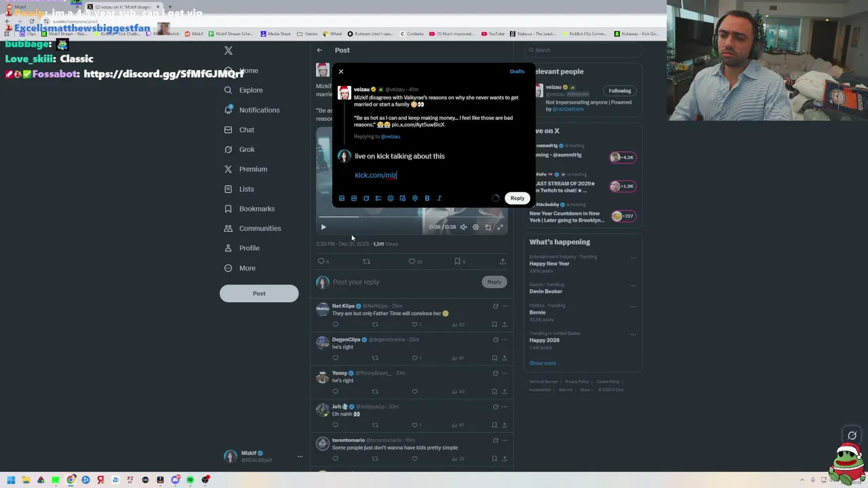Screen dimensions: 868x488
Task: Toggle bold text formatting
Action: pyautogui.click(x=427, y=199)
